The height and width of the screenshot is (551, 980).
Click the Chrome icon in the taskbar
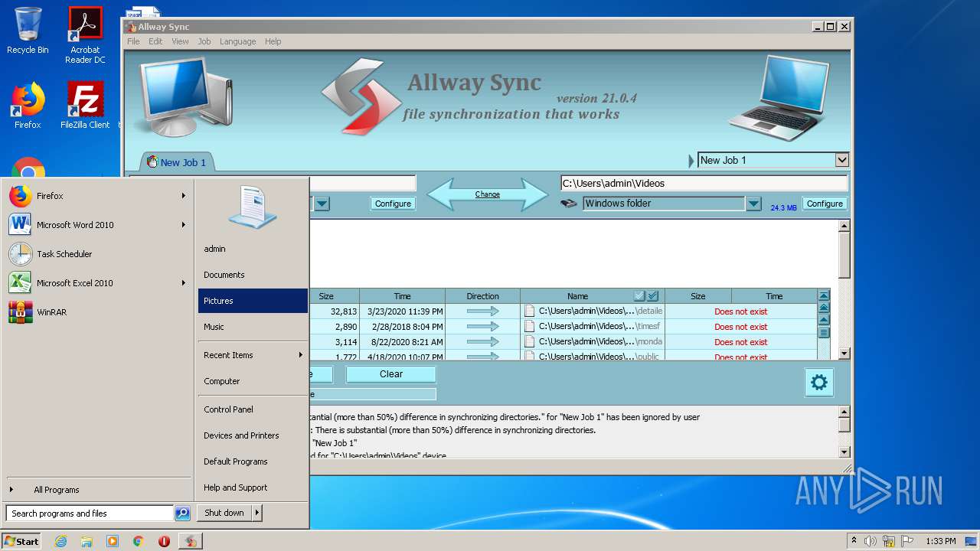[x=138, y=541]
